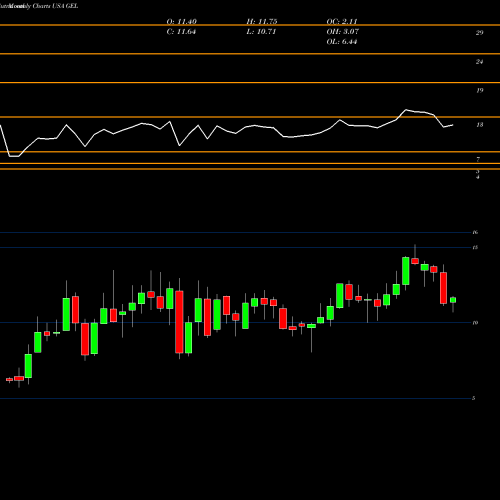Select the last green candlestick on the right
The height and width of the screenshot is (500, 500).
[x=453, y=300]
